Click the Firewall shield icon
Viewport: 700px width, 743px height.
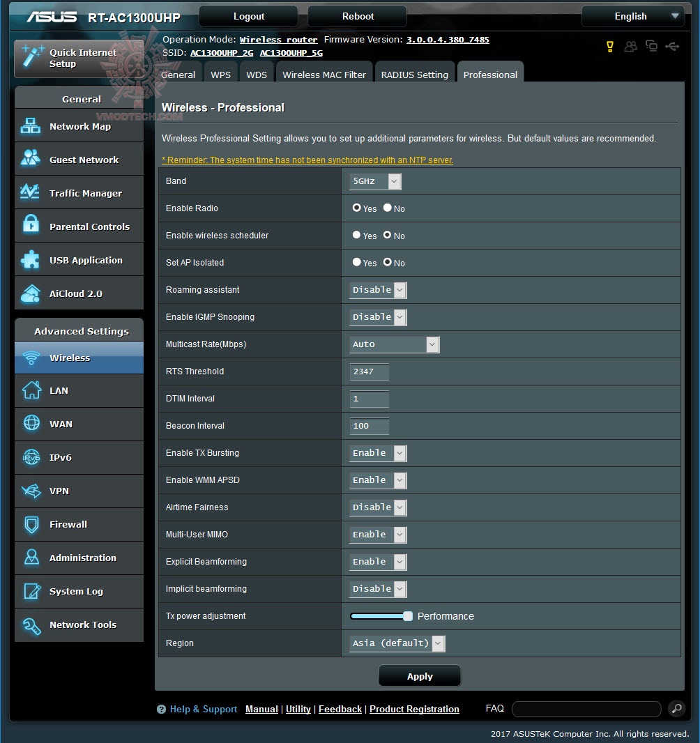[x=32, y=524]
